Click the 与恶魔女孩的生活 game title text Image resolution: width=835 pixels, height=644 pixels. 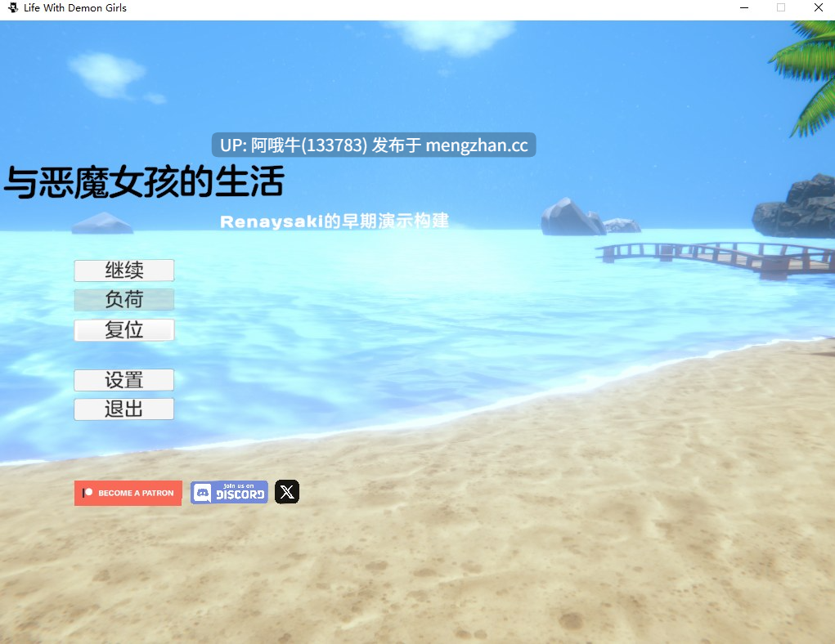click(144, 182)
